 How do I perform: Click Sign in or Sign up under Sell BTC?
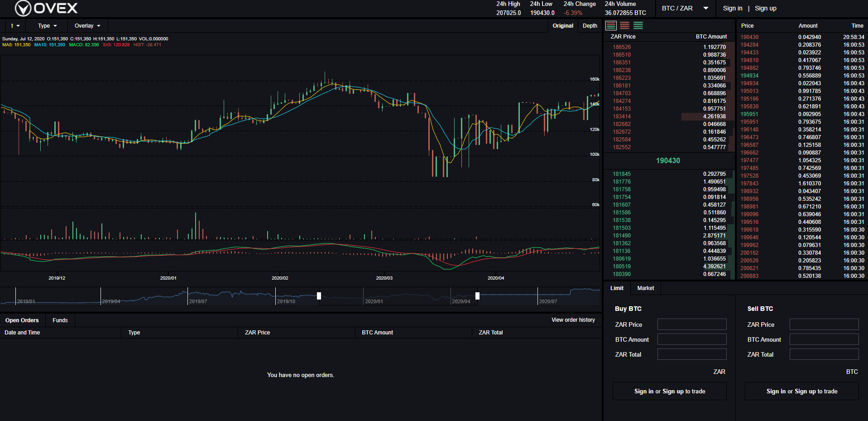[801, 391]
